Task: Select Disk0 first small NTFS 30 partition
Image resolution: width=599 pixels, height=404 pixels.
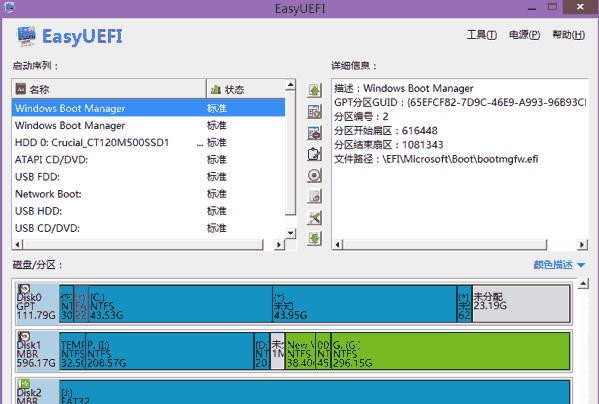Action: pos(67,304)
